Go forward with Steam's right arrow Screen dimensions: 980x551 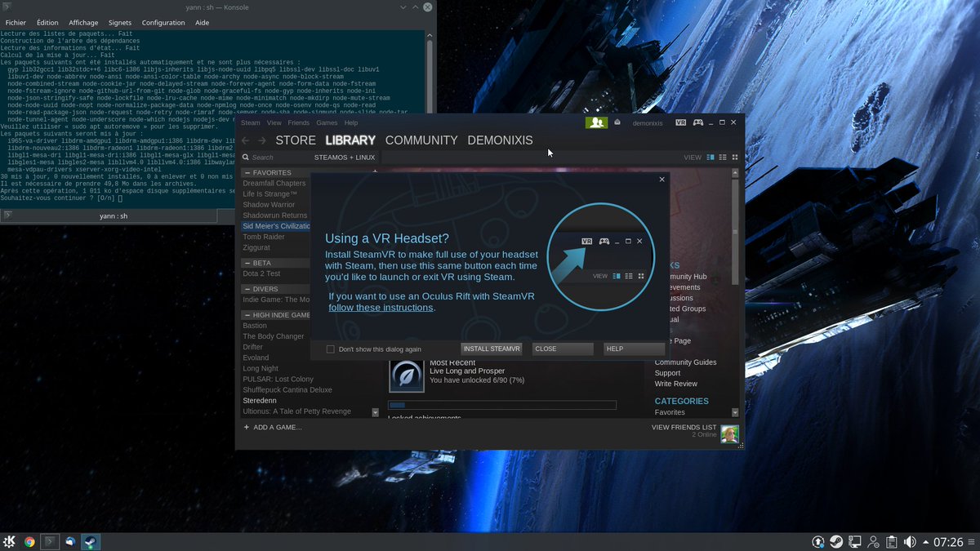[263, 140]
